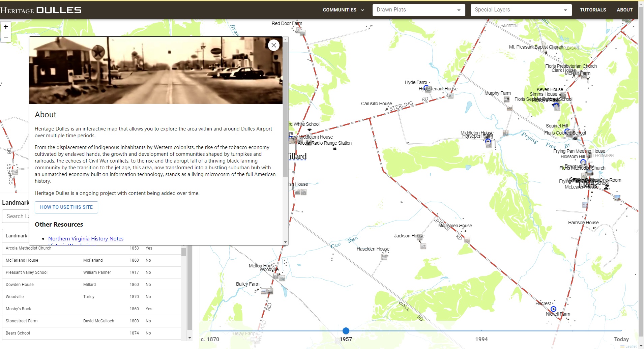Click the About popup header photo
The height and width of the screenshot is (349, 644).
click(x=156, y=70)
